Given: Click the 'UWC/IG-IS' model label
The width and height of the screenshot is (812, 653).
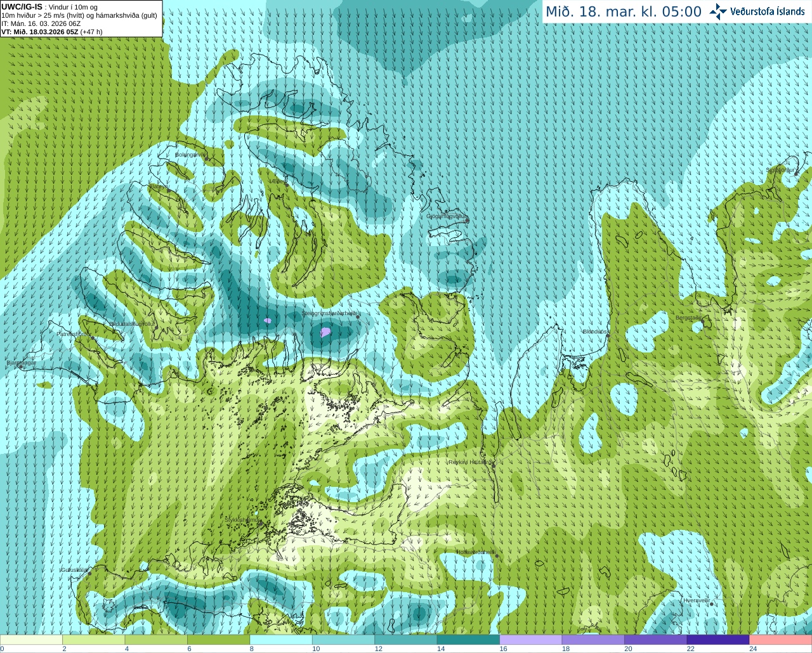Looking at the screenshot, I should [x=22, y=6].
